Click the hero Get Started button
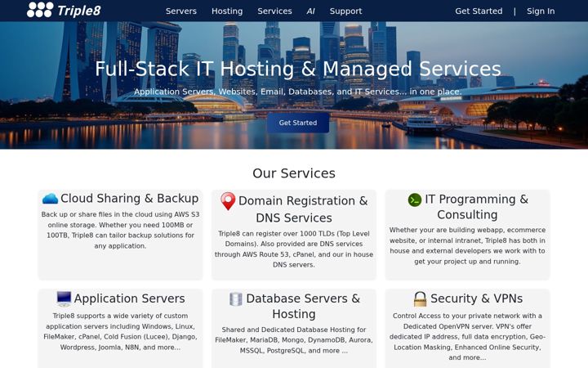The image size is (588, 368). 298,123
